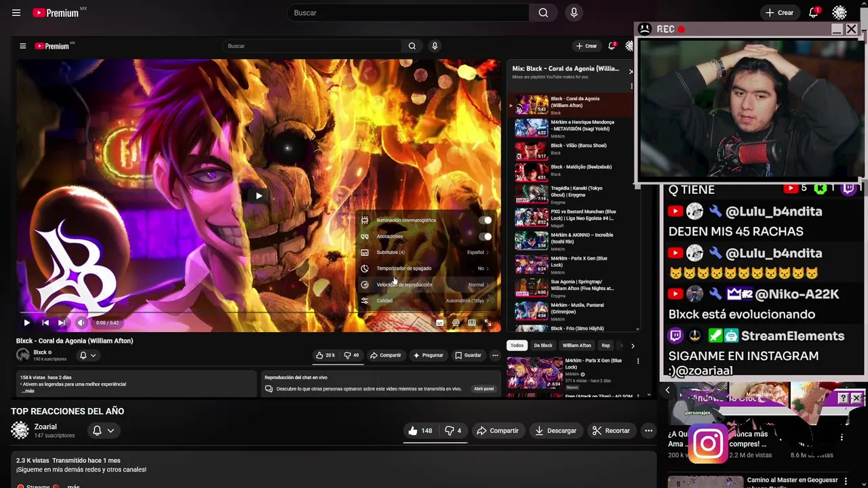Open inner page notifications bell

click(x=612, y=46)
